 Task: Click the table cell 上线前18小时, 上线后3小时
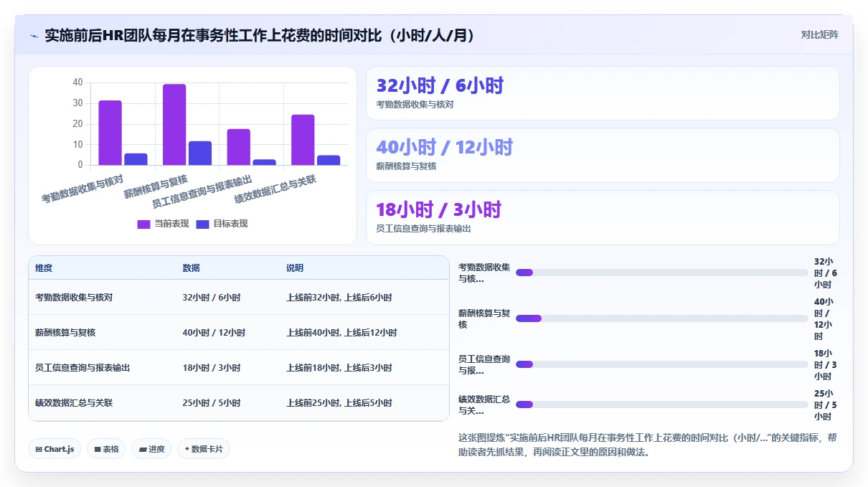(x=339, y=368)
